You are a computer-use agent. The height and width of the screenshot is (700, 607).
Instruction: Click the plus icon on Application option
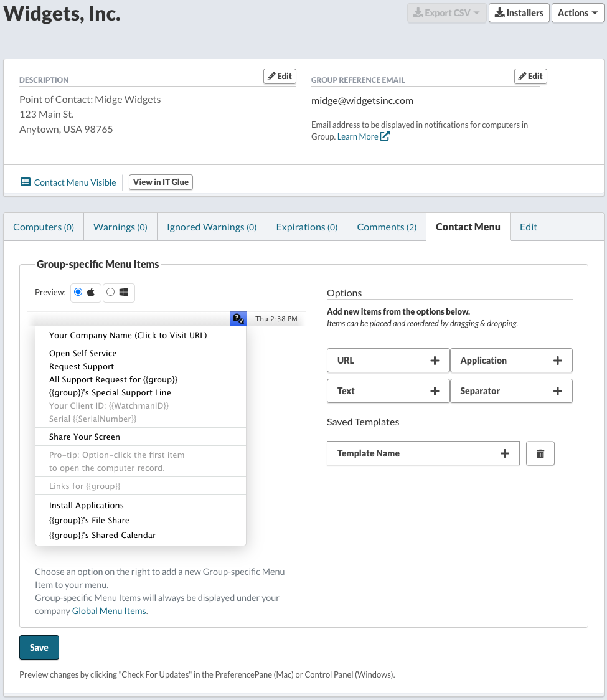[x=557, y=361]
